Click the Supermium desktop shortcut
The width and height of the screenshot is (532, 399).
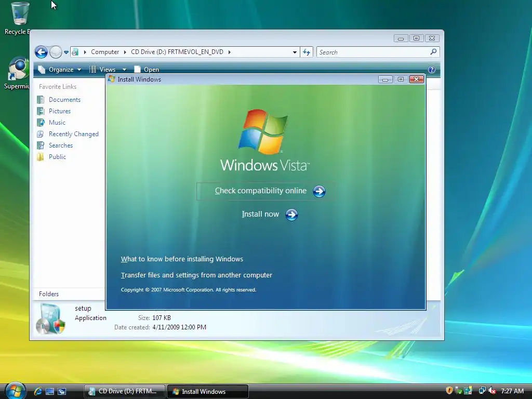(17, 73)
